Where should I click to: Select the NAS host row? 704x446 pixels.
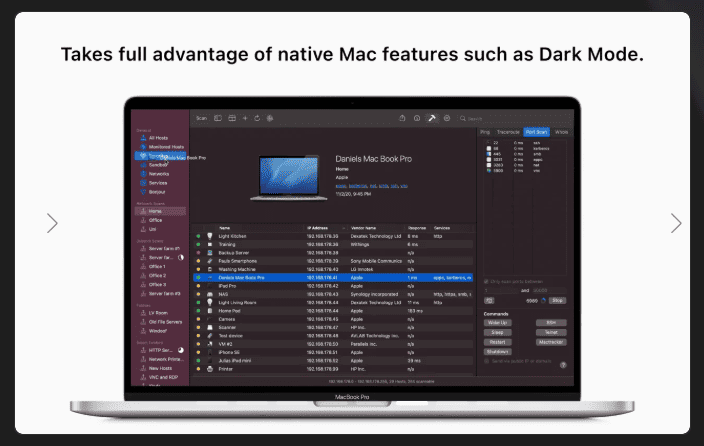point(333,294)
